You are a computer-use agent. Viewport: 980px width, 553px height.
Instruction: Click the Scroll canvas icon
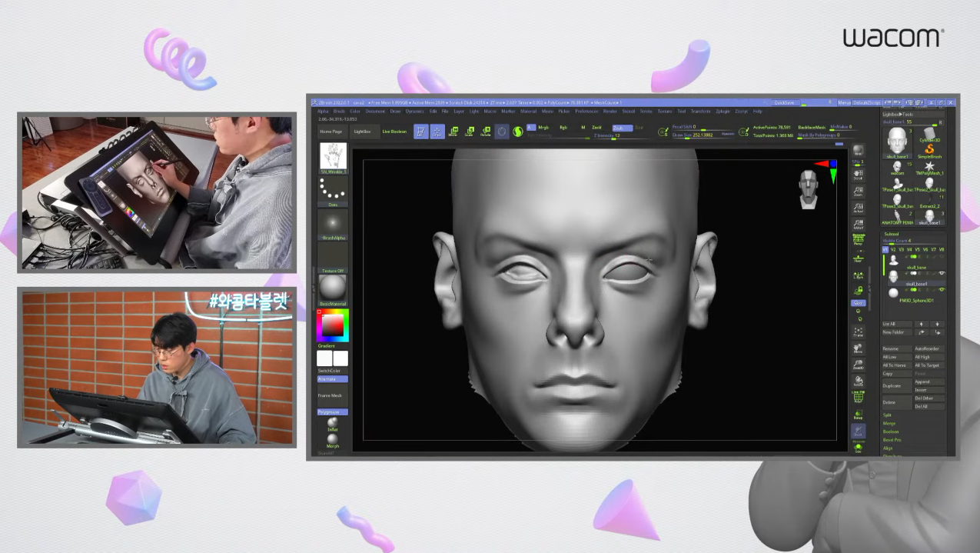point(858,175)
